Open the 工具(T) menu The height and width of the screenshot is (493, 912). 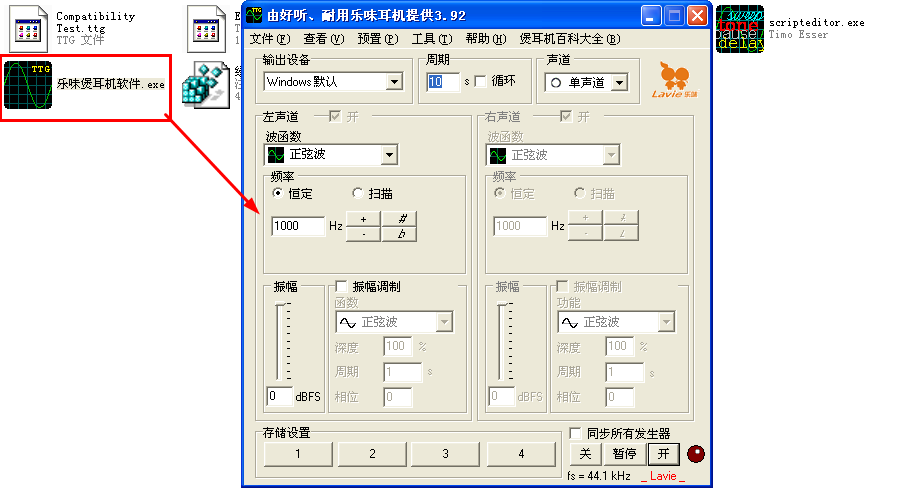pyautogui.click(x=432, y=39)
